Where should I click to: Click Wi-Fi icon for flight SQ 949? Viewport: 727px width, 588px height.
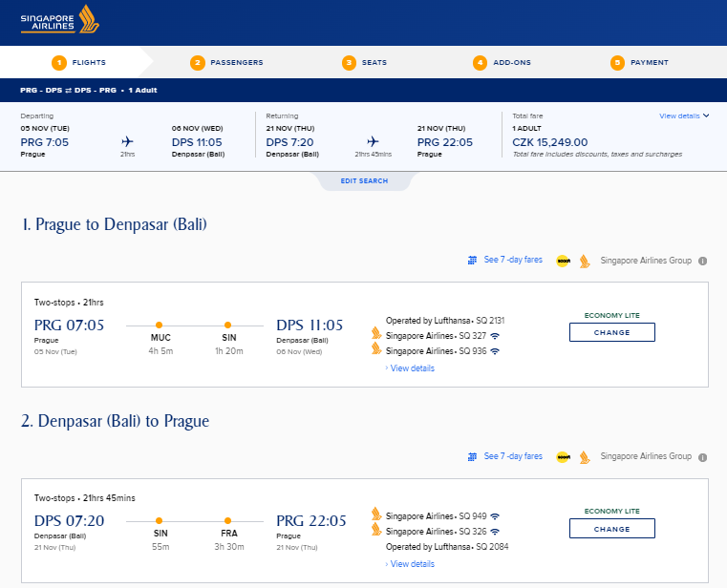click(495, 516)
